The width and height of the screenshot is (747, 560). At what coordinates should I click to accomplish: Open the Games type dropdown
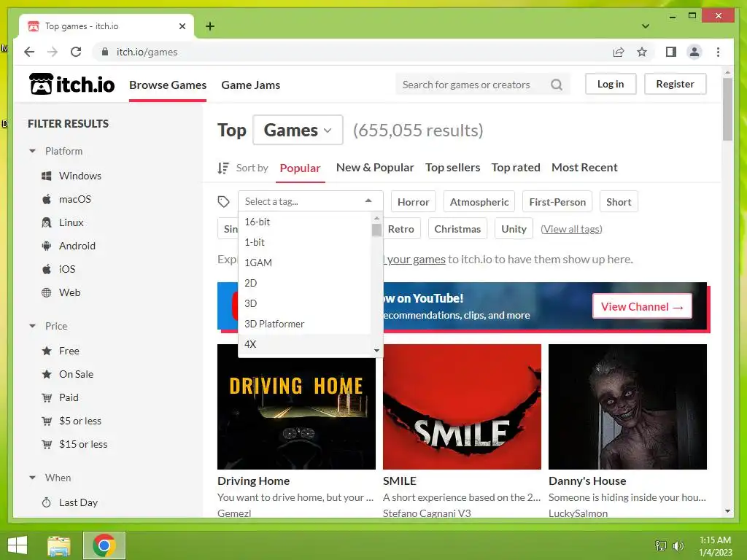tap(298, 130)
